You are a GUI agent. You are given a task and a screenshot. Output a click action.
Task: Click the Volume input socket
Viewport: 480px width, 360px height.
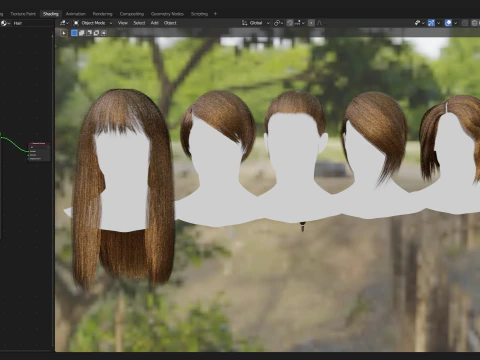pos(28,155)
